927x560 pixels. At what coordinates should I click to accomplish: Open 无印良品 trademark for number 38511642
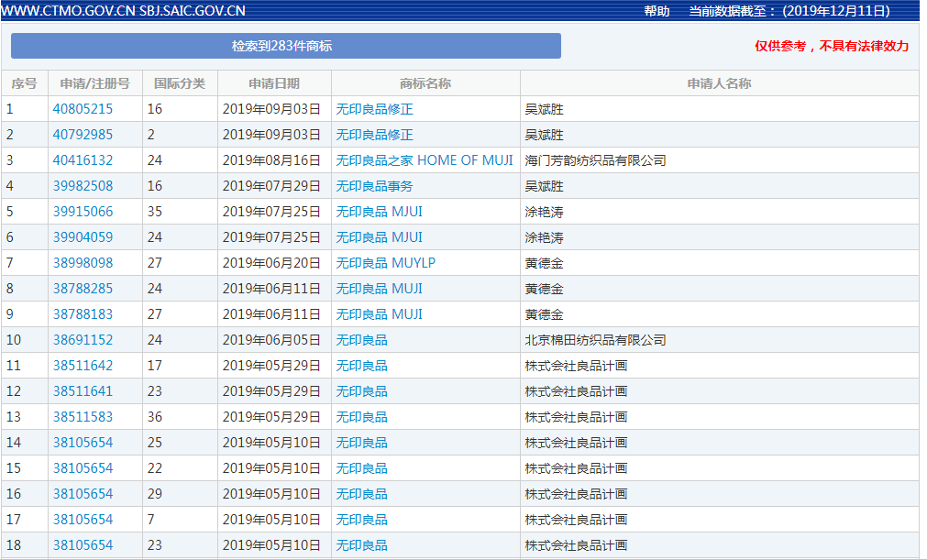(362, 366)
